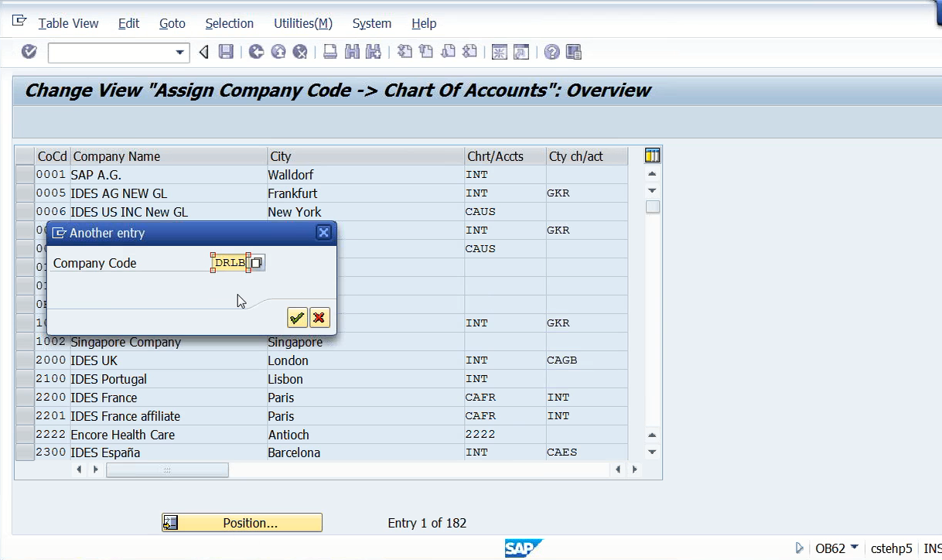942x560 pixels.
Task: Click status bar expand triangle before OB62
Action: pos(800,548)
